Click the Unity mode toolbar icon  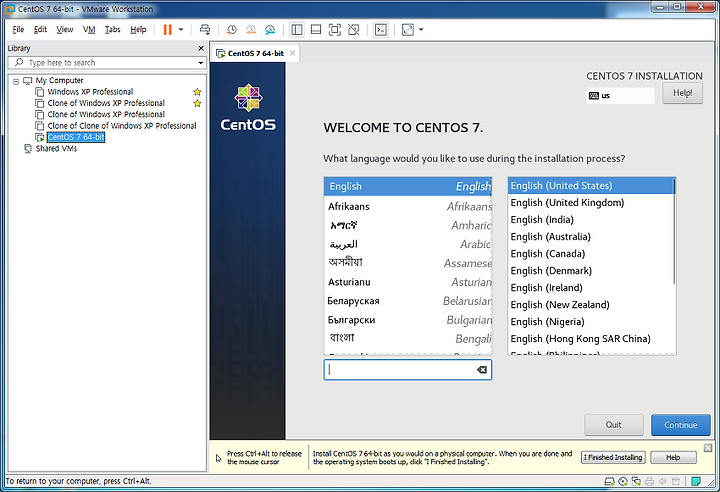354,30
